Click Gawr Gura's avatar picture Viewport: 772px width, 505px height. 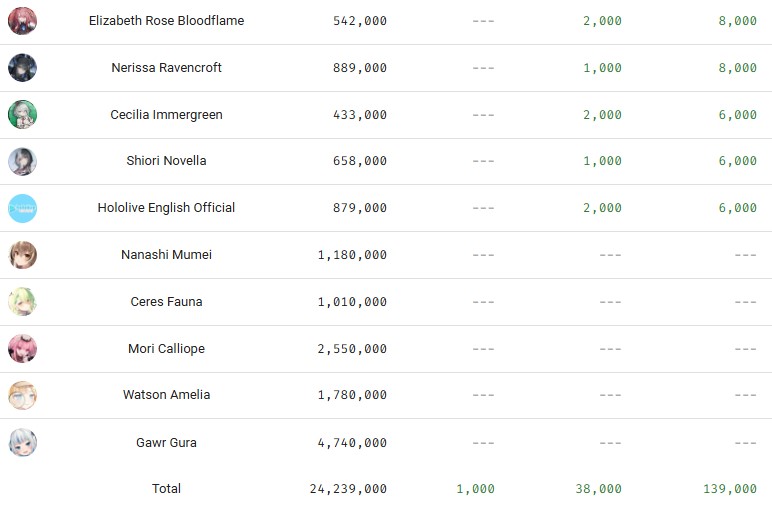click(x=22, y=442)
